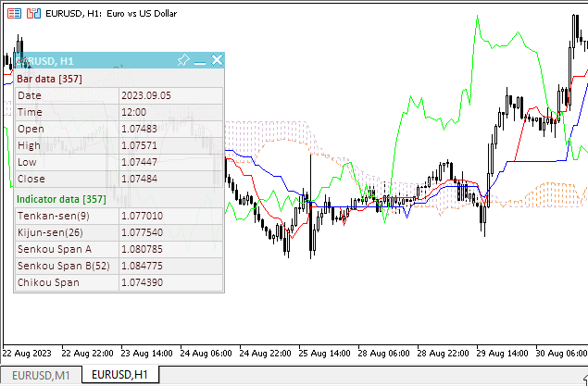Click the 'Time' row label

click(30, 112)
